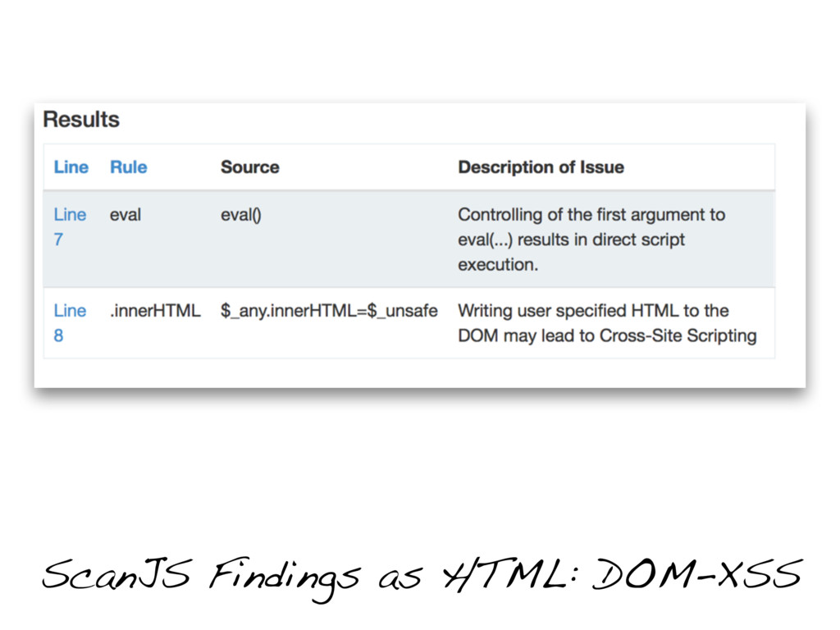840x630 pixels.
Task: Click the word ScanJS in the caption
Action: pos(116,573)
